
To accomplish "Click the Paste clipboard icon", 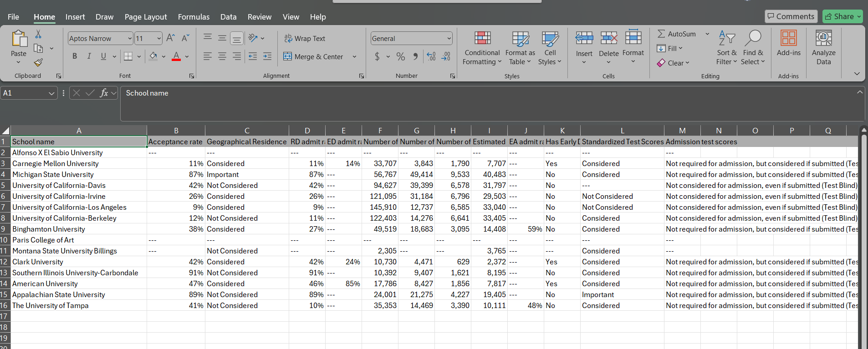I will click(19, 39).
